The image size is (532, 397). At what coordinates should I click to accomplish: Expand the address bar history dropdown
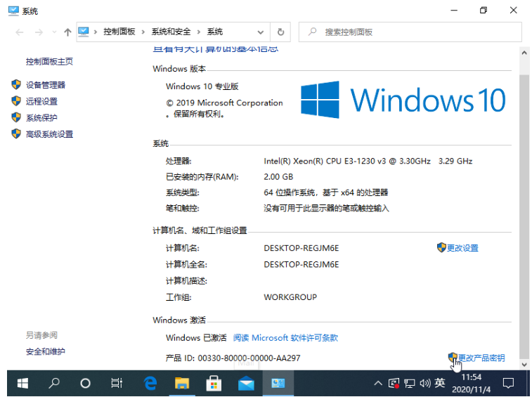[261, 32]
